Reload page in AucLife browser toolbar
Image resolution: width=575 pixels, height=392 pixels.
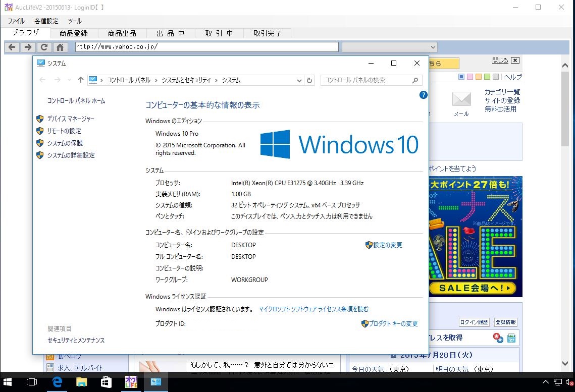(44, 47)
